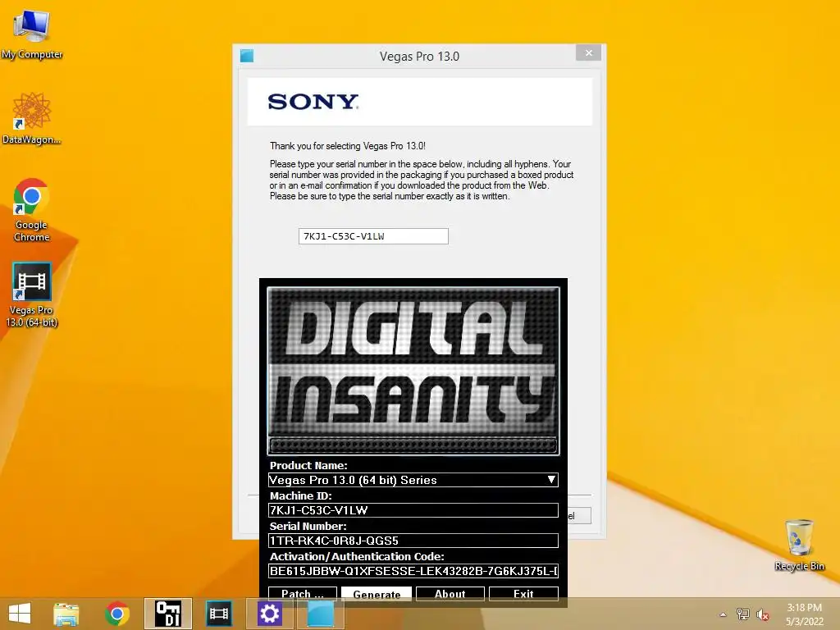Click the Serial Number field in the keygen
This screenshot has width=840, height=630.
pyautogui.click(x=413, y=541)
